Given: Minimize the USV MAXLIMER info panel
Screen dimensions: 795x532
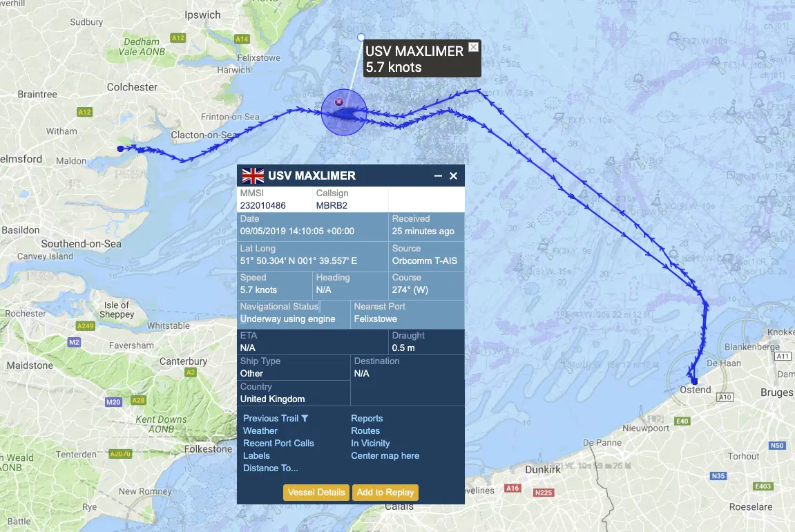Looking at the screenshot, I should [x=438, y=176].
